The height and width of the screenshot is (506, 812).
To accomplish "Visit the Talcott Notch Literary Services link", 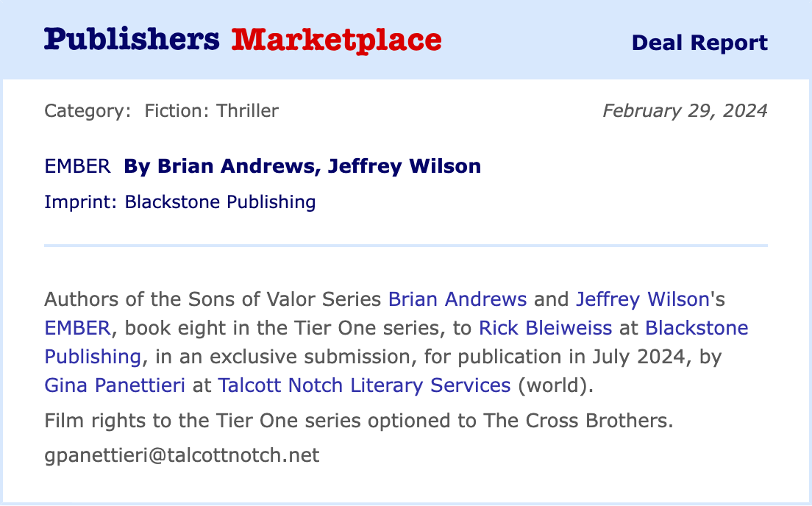I will (x=364, y=385).
